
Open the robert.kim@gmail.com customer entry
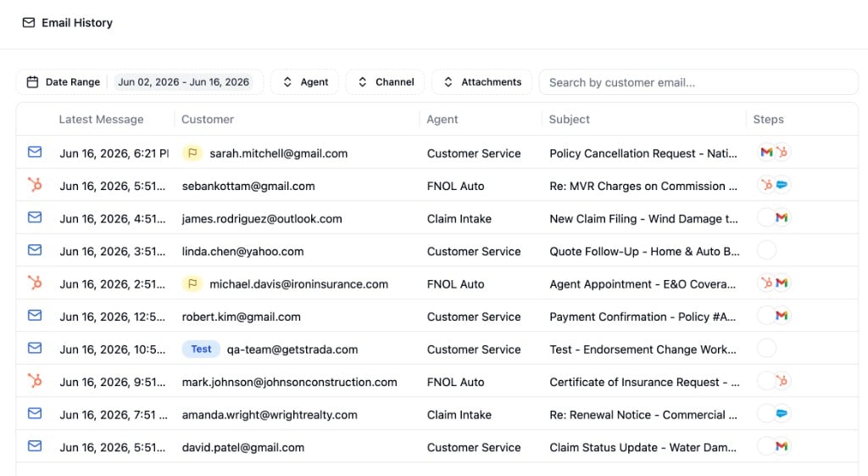(242, 317)
